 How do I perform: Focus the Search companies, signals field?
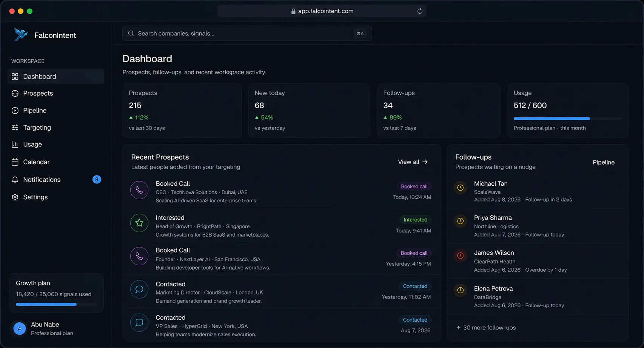[247, 34]
